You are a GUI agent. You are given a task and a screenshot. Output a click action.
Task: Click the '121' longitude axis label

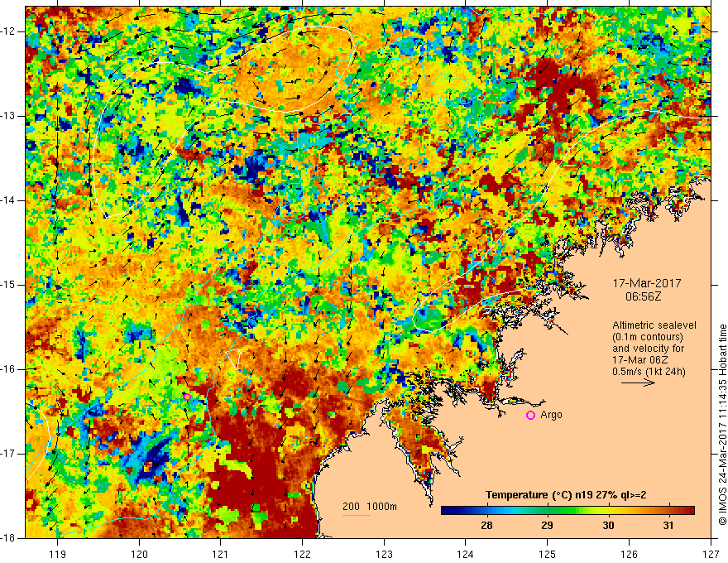221,554
